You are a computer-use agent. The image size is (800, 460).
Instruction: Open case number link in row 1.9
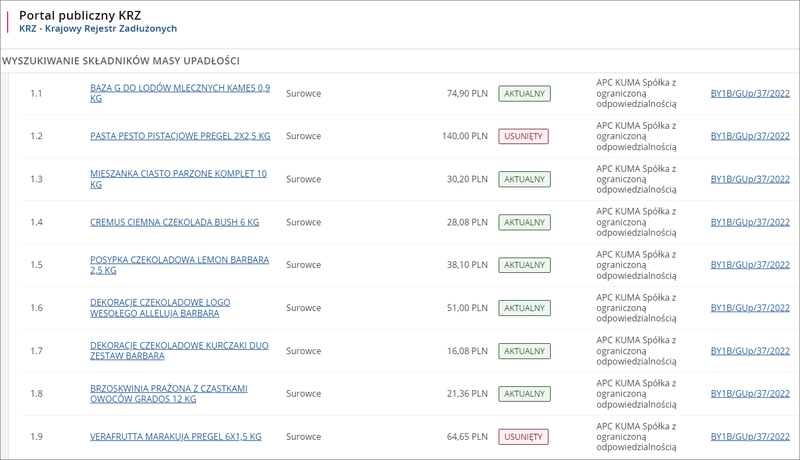750,437
